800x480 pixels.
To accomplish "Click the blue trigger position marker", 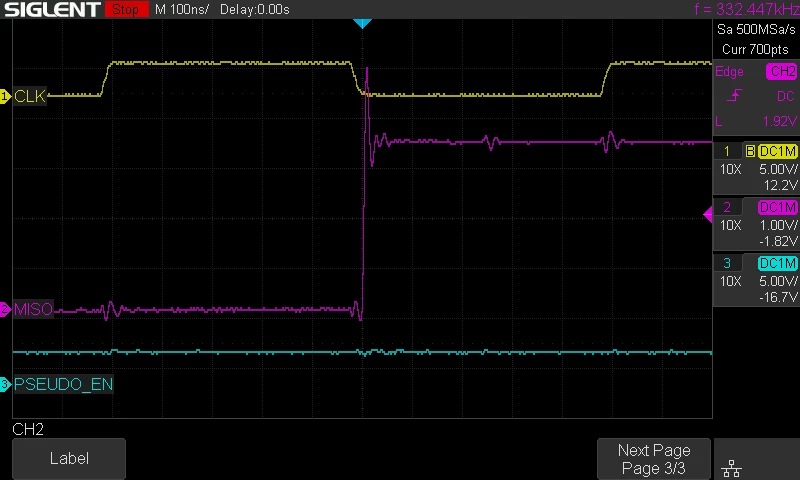I will pos(362,23).
